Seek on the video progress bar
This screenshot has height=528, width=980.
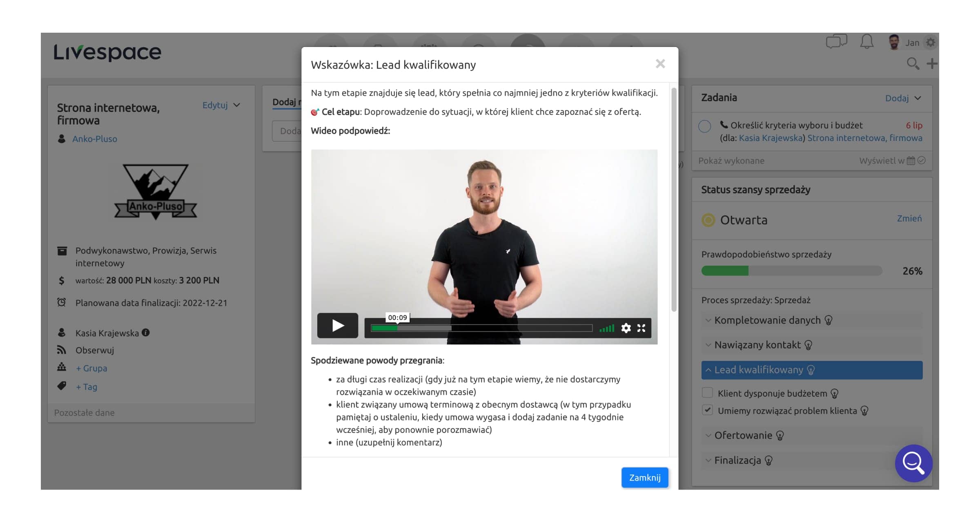pos(481,328)
